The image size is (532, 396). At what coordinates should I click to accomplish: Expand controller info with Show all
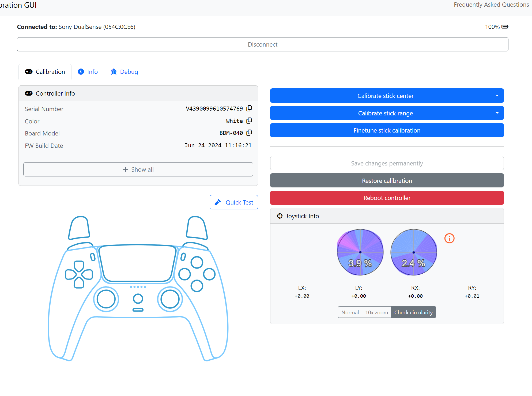138,169
